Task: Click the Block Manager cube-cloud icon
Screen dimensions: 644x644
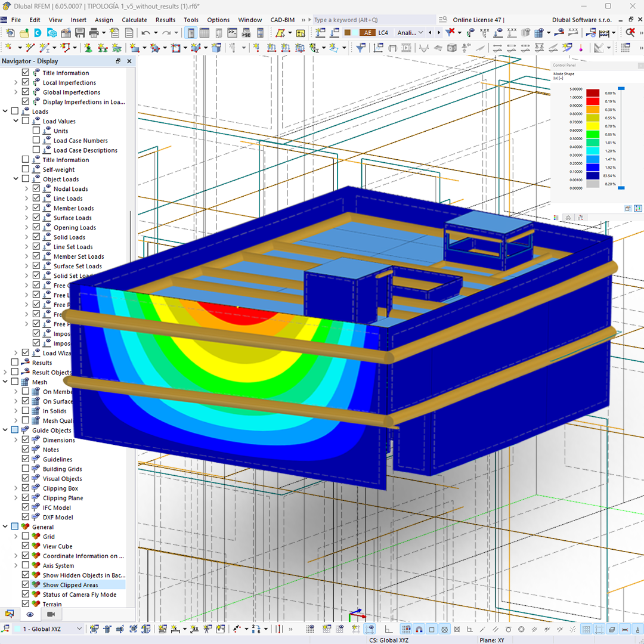Action: 52,33
